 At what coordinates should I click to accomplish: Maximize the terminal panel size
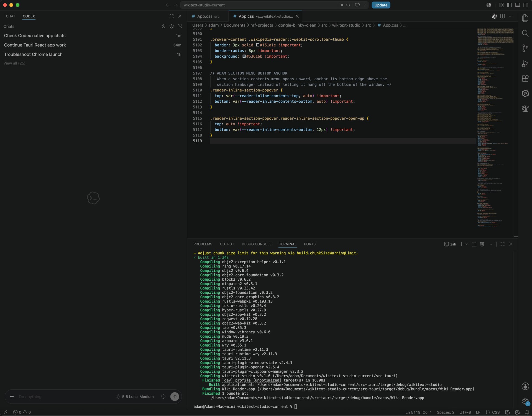point(502,244)
